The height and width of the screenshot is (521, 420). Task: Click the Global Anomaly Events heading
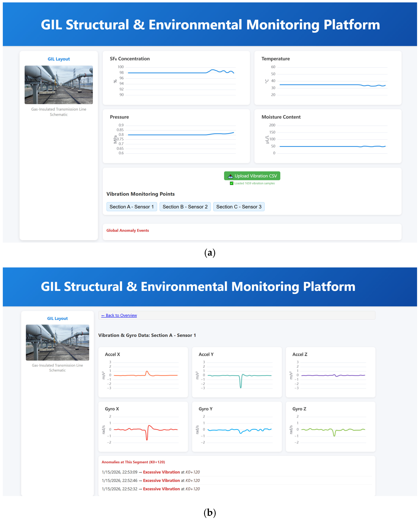pyautogui.click(x=127, y=230)
